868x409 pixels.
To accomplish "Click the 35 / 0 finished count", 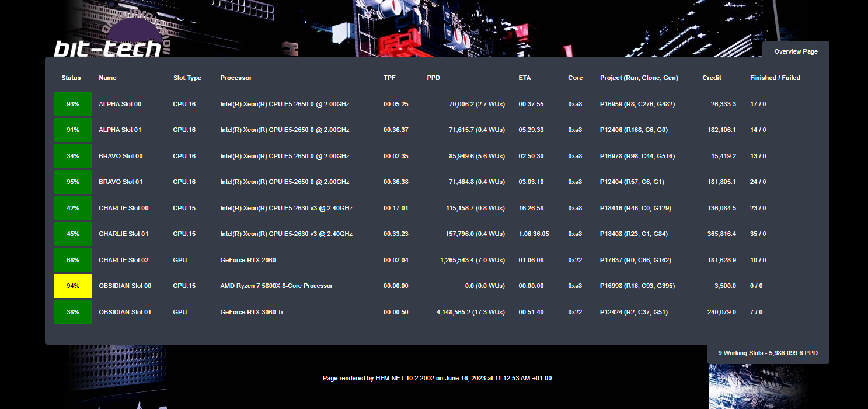I will (x=758, y=234).
